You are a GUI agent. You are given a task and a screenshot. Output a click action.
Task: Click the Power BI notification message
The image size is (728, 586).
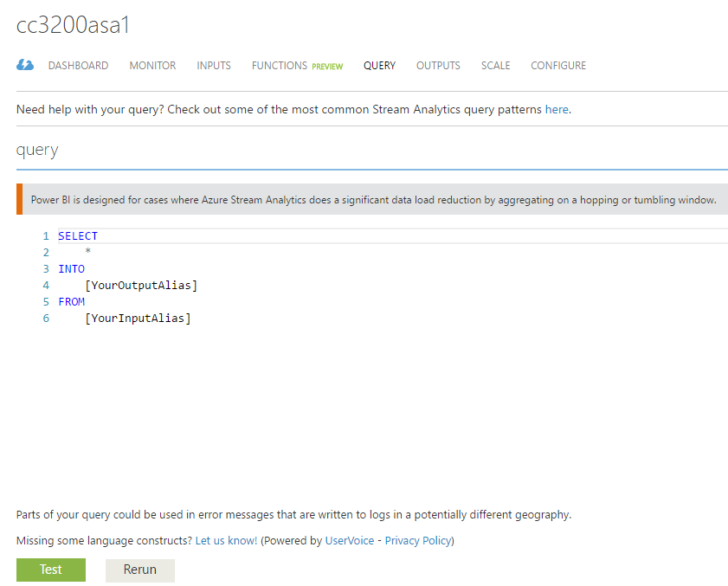[373, 200]
